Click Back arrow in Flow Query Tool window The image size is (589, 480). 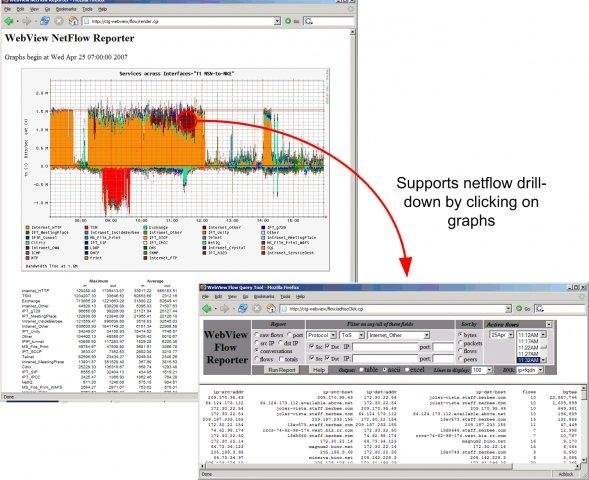207,309
